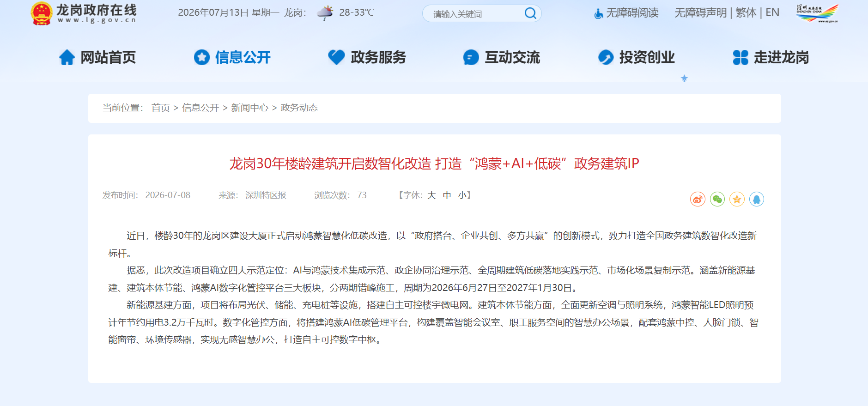Set font size to large (大)
868x406 pixels.
point(431,195)
